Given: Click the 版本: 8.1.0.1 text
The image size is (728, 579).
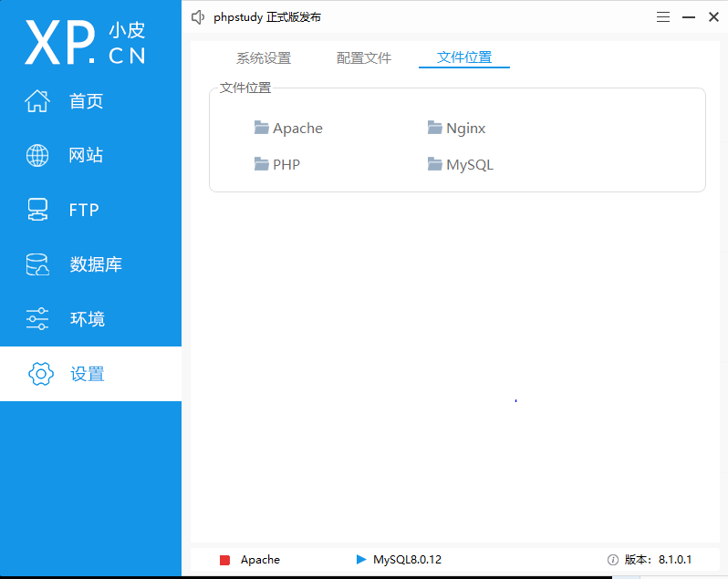Looking at the screenshot, I should click(658, 560).
